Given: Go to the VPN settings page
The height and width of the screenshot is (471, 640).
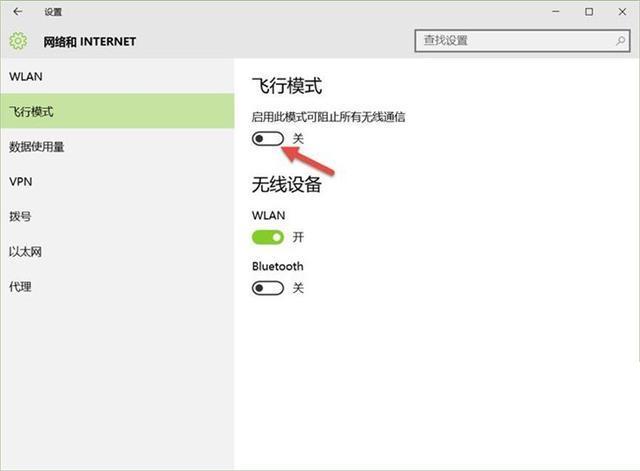Looking at the screenshot, I should [x=21, y=182].
